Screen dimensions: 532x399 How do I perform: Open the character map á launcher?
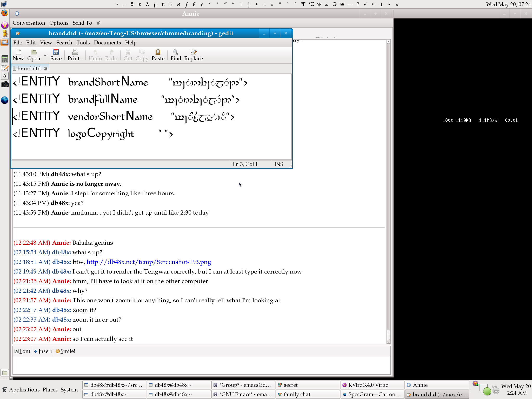5,76
